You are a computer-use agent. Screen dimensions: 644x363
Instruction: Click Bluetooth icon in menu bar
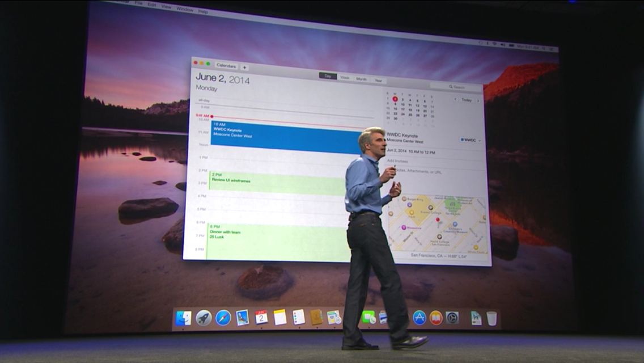pyautogui.click(x=488, y=43)
